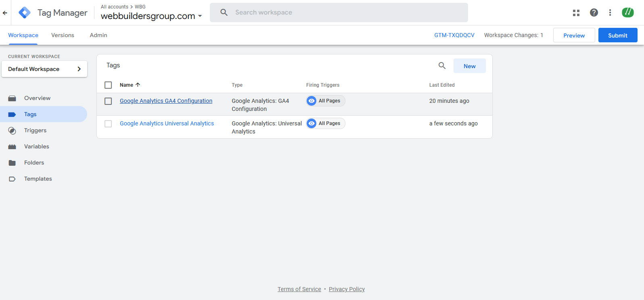This screenshot has height=300, width=644.
Task: Click the 'a few seconds ago' cell
Action: pos(454,123)
